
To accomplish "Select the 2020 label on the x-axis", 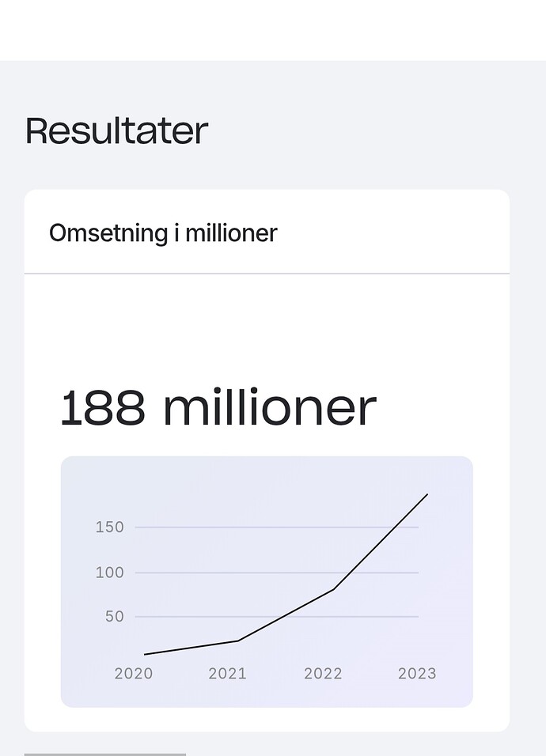I will tap(134, 674).
